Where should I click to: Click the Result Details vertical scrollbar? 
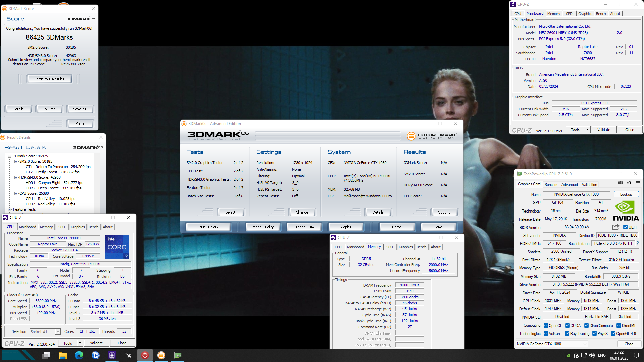pyautogui.click(x=98, y=183)
